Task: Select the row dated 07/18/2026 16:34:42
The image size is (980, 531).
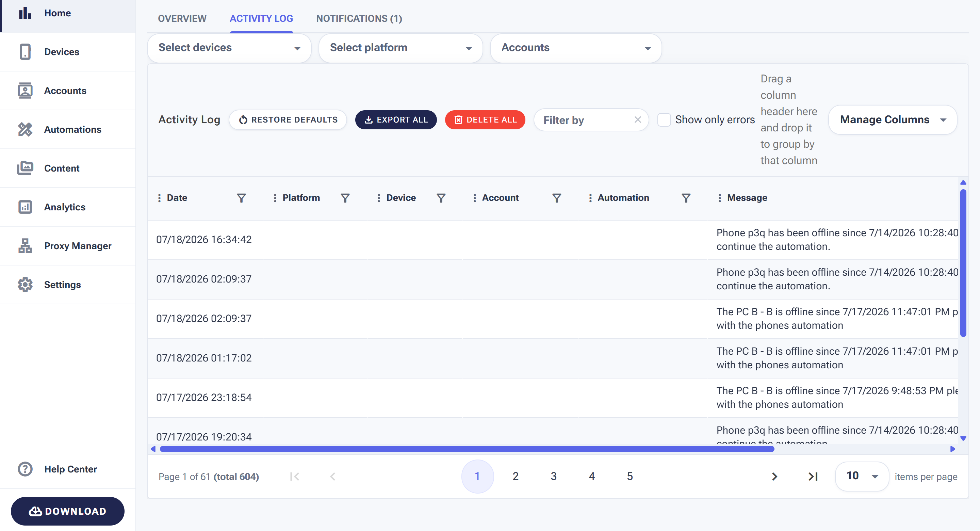Action: click(553, 240)
